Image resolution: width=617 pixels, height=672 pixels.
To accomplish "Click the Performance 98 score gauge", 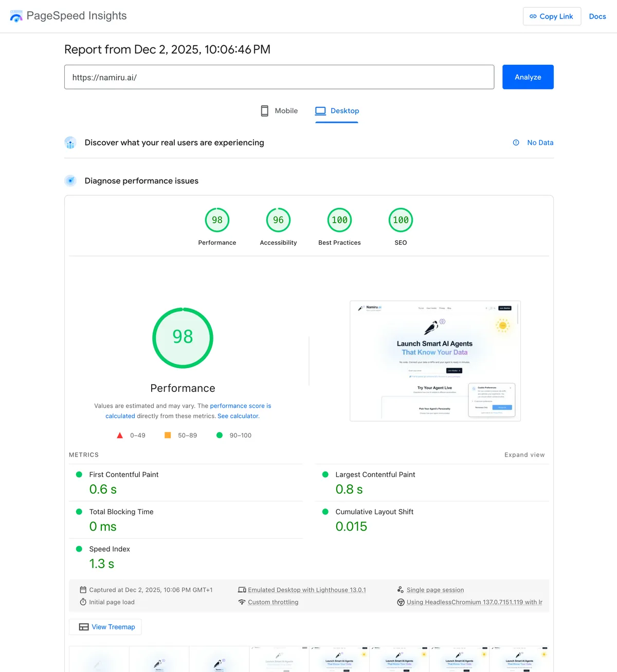I will coord(217,220).
